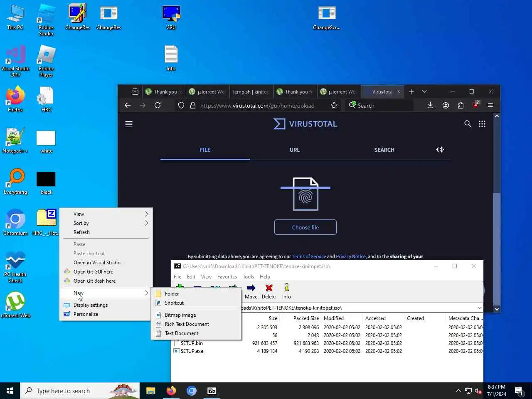Sort 7-Zip list by Packed Size
This screenshot has height=399, width=532.
point(306,318)
